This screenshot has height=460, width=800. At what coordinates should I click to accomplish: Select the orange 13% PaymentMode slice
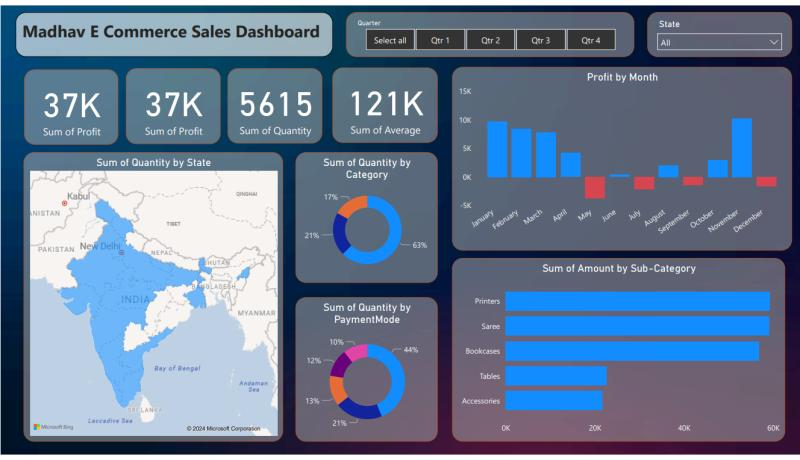coord(337,390)
